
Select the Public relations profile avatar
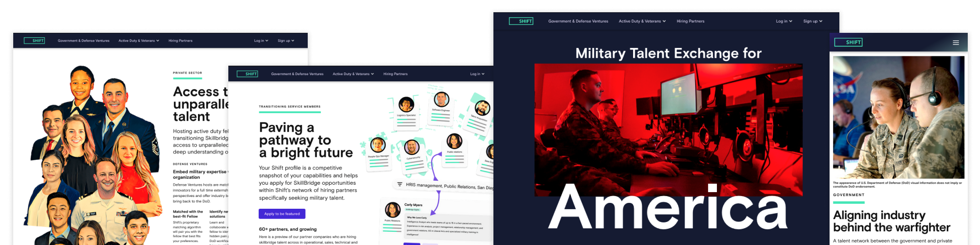tap(454, 141)
